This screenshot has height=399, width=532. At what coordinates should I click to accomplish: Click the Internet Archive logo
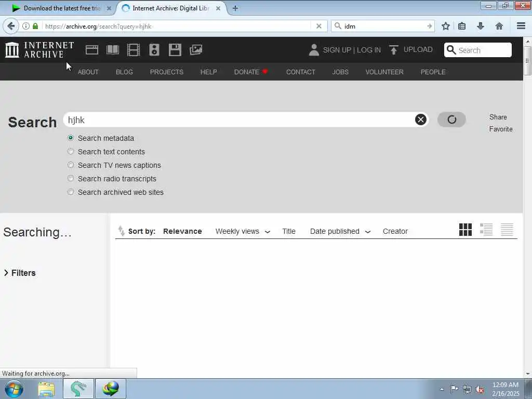(x=39, y=50)
